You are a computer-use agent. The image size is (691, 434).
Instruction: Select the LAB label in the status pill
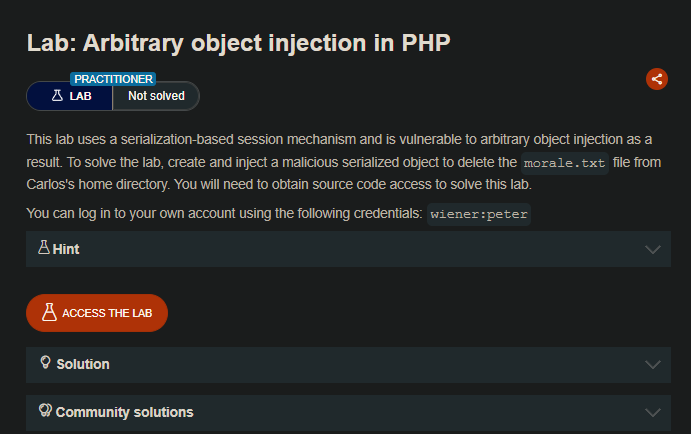coord(81,96)
